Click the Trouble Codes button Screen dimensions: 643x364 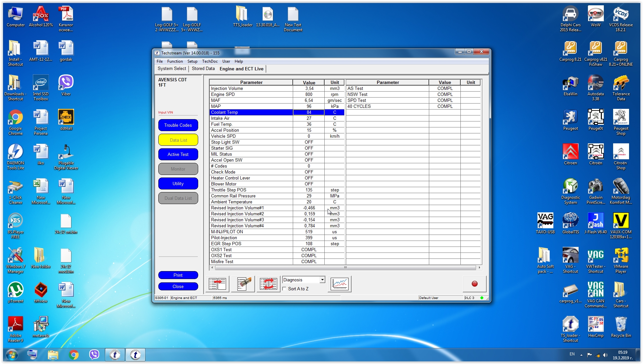[x=178, y=125]
